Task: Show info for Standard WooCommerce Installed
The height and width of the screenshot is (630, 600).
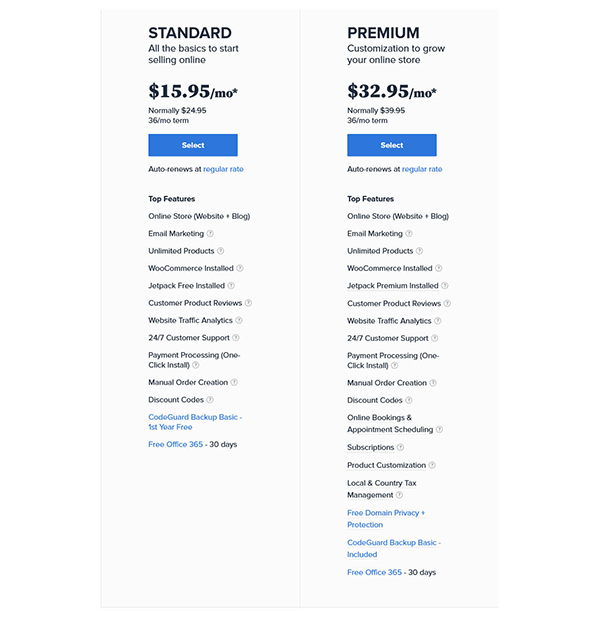Action: 240,268
